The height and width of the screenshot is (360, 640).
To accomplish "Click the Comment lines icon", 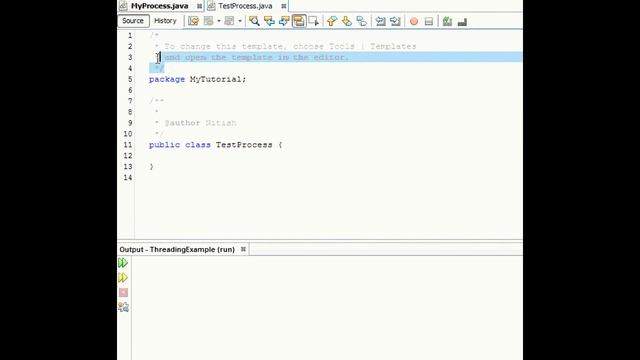I will tap(447, 21).
